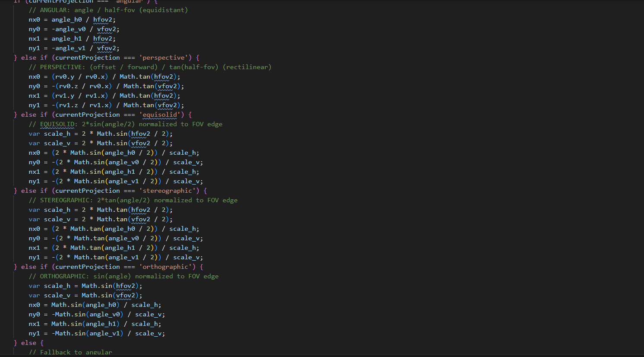The image size is (644, 357).
Task: Click the ANGULAR equidistant comment line
Action: (x=108, y=10)
